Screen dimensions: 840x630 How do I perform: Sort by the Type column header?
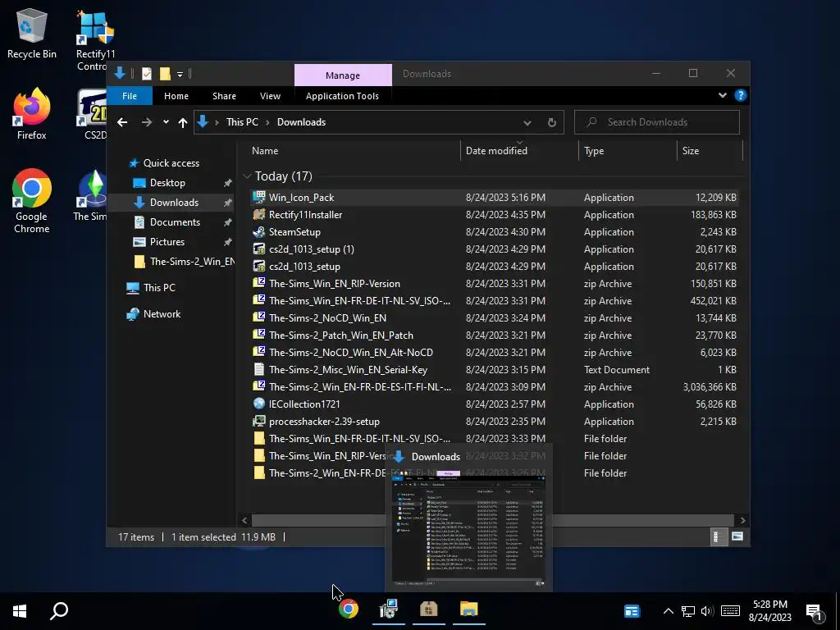click(628, 151)
